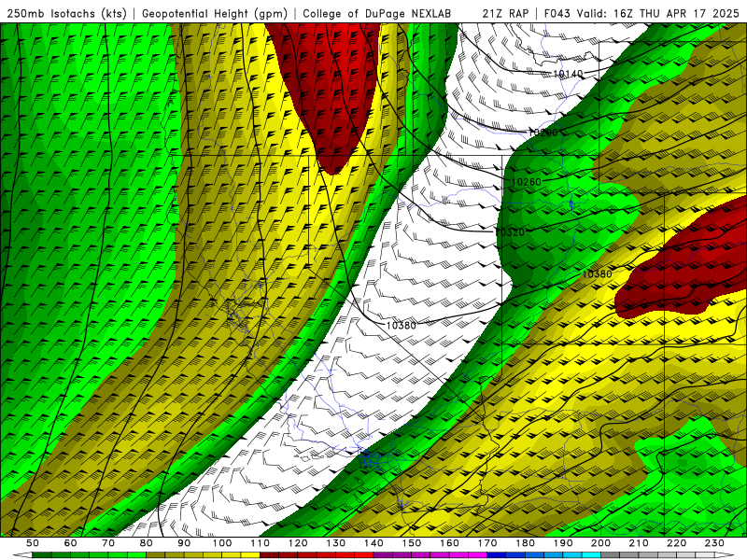This screenshot has width=747, height=560.
Task: Click the 110 value on the color scale
Action: [x=261, y=543]
